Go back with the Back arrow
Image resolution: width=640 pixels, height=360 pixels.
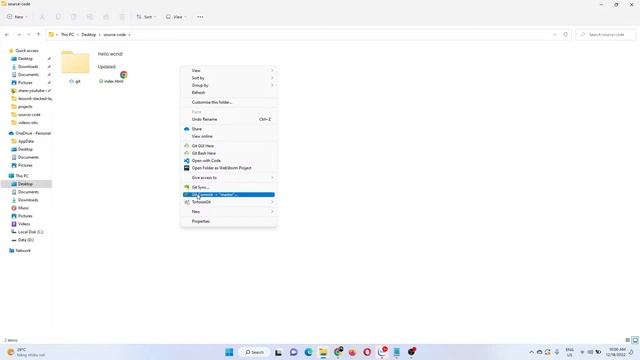[7, 35]
